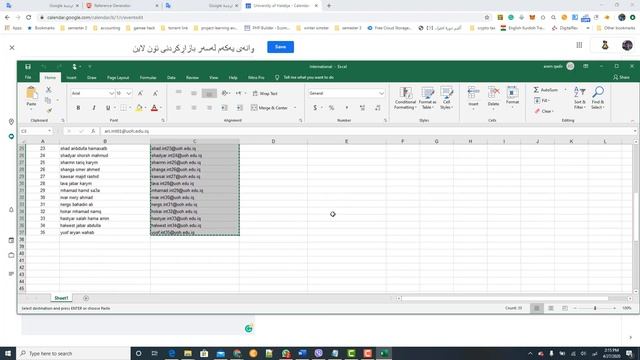Open the font name dropdown
Screen dimensions: 640x360
coord(111,93)
